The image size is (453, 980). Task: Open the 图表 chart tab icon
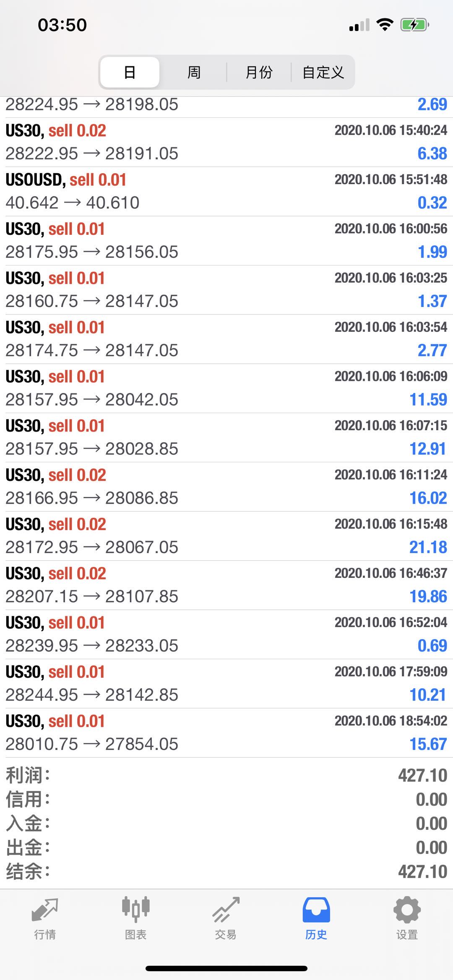pyautogui.click(x=135, y=911)
